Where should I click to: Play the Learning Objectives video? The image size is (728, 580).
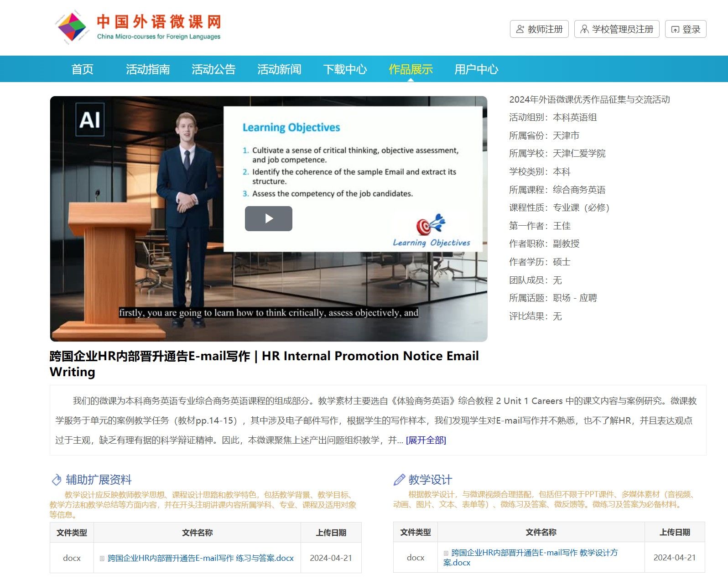click(x=269, y=218)
